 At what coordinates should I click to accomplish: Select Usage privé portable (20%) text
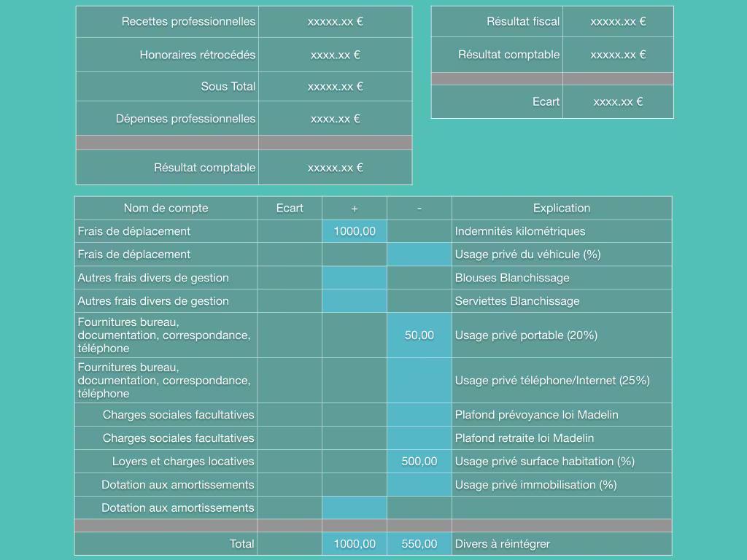[x=526, y=335]
